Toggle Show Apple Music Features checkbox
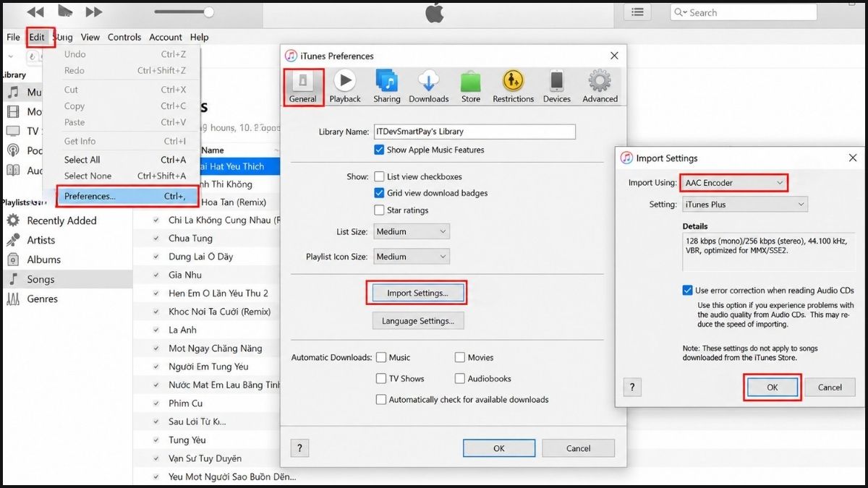Screen dimensions: 868x488 click(379, 150)
